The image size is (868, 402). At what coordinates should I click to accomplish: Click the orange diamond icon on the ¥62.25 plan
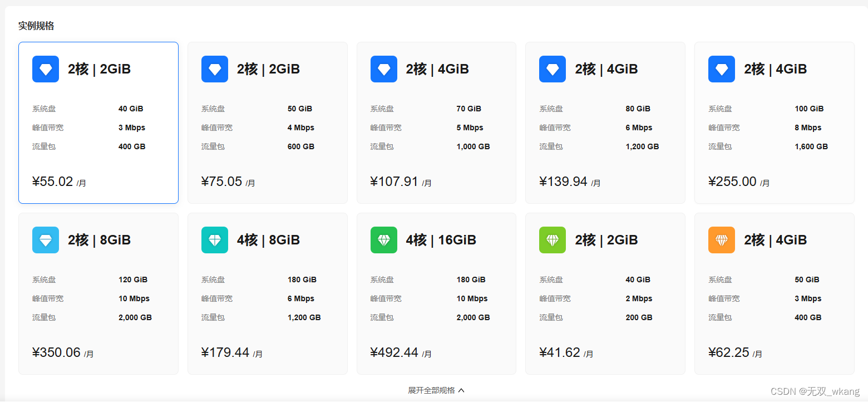722,240
